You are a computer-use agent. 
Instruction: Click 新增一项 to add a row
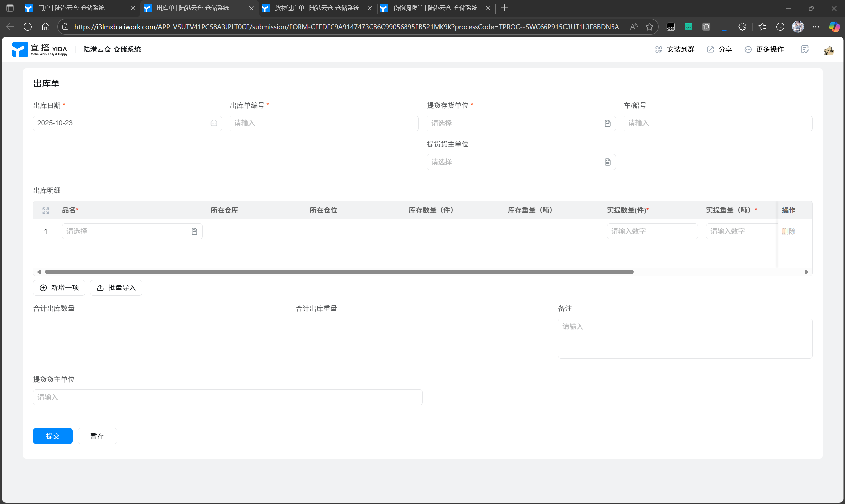tap(59, 288)
